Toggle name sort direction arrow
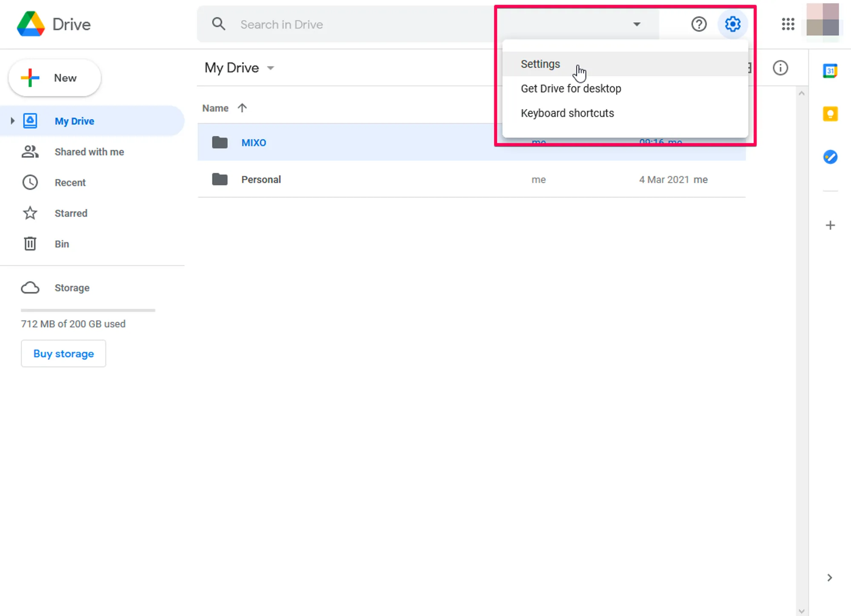This screenshot has width=851, height=616. 242,108
